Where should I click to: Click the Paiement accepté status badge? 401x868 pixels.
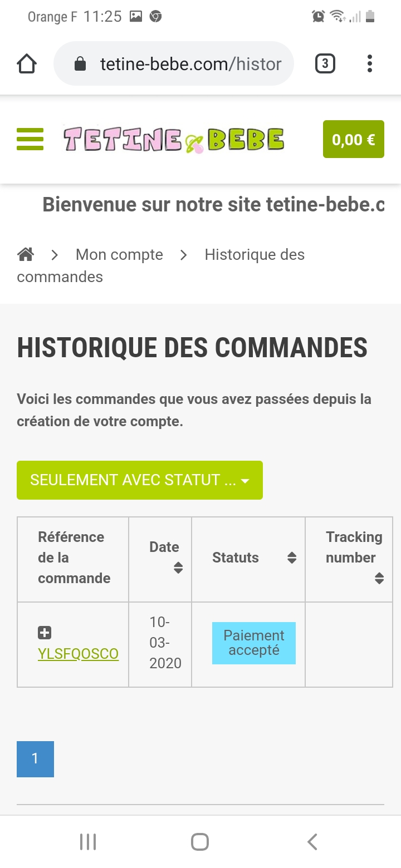pos(254,643)
